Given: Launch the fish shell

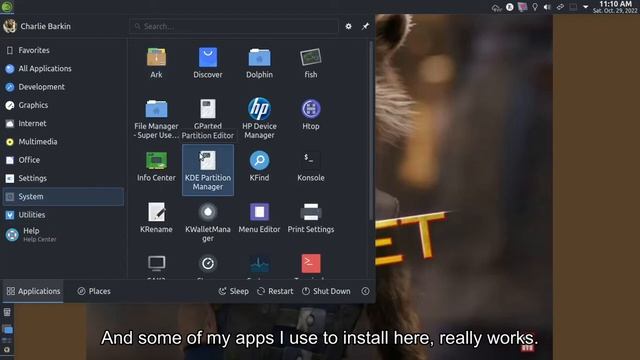Looking at the screenshot, I should (311, 63).
